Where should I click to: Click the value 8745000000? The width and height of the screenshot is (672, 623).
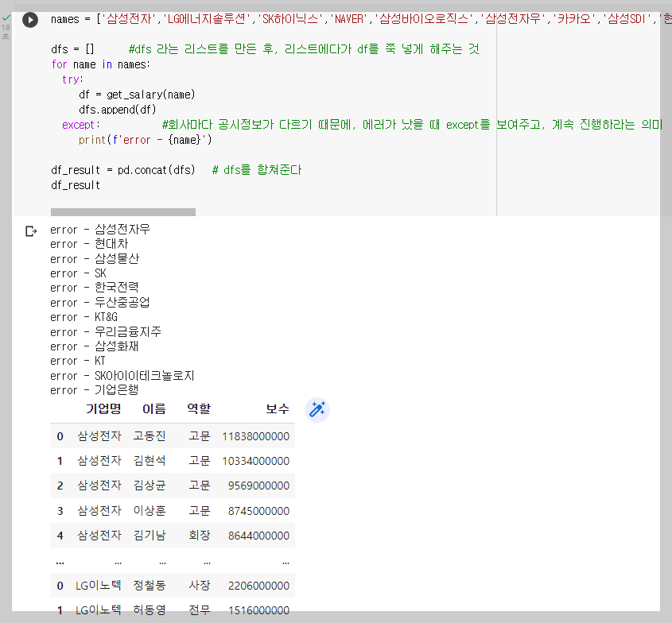[x=258, y=511]
